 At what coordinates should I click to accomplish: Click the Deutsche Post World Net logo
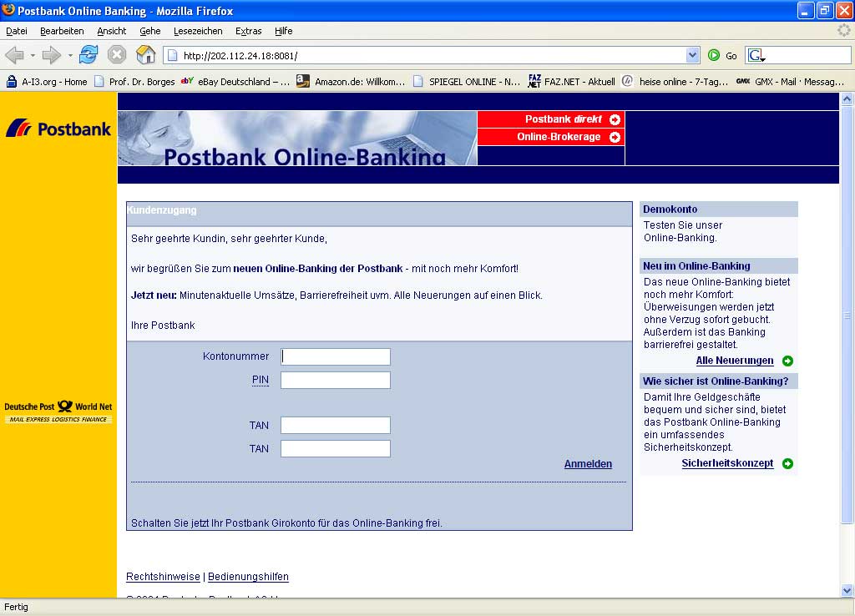(58, 412)
